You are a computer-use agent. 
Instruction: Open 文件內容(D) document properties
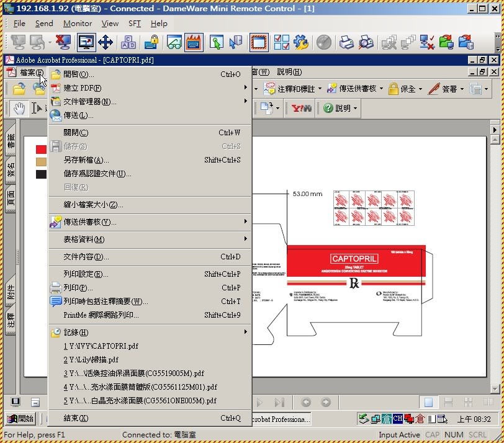click(150, 256)
